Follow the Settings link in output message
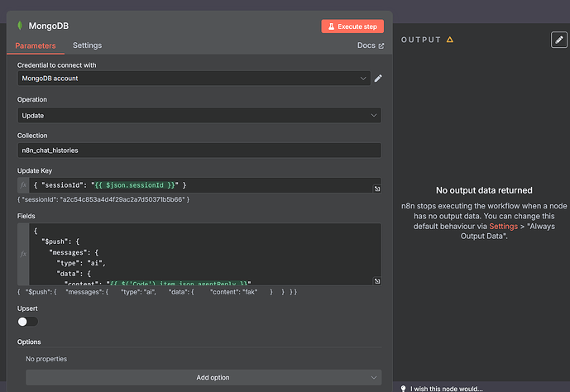 pos(503,227)
